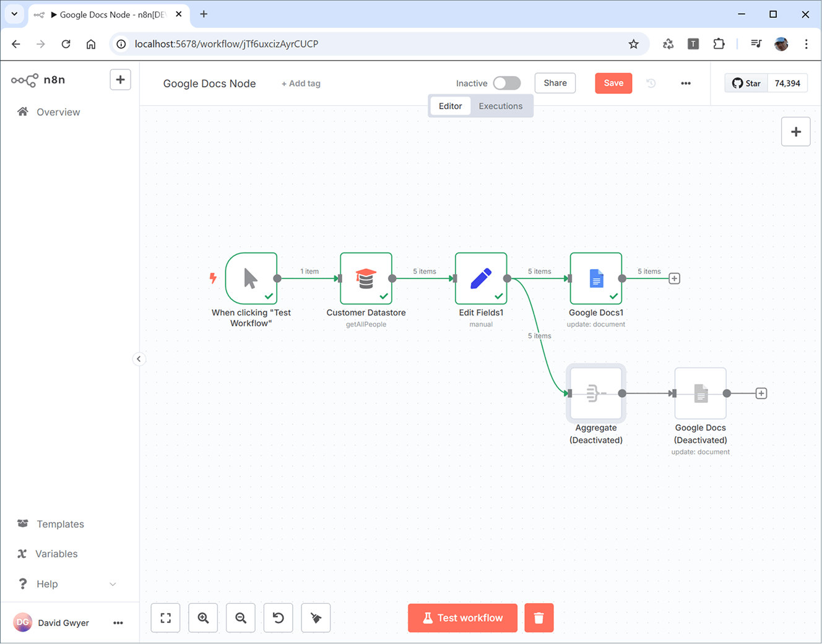
Task: Switch to the Editor tab
Action: click(x=450, y=106)
